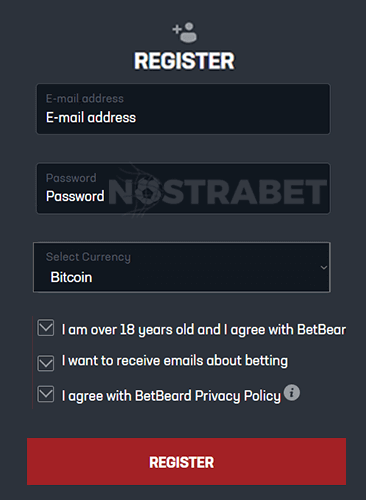Focus the Password input field
This screenshot has height=500, width=366.
183,188
